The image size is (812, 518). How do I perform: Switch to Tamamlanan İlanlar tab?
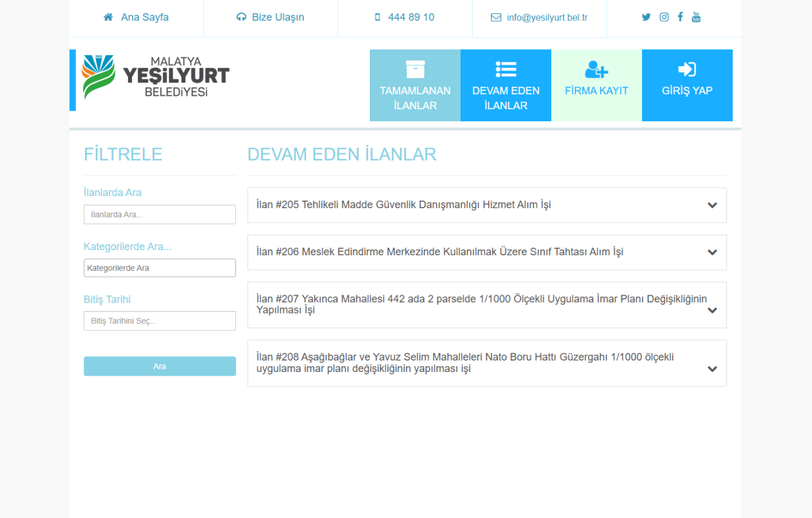coord(415,85)
